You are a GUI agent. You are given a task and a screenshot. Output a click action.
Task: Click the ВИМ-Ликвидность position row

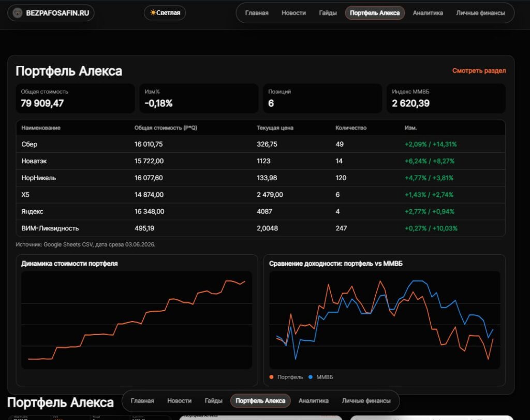point(261,228)
